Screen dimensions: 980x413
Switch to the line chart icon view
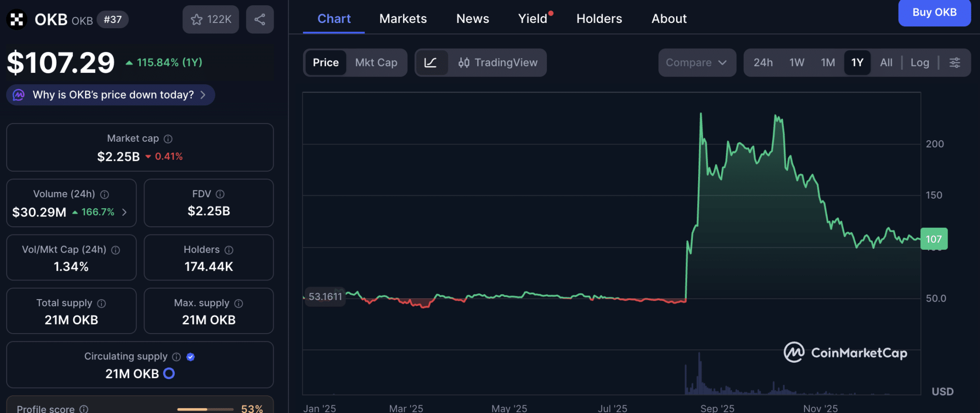pyautogui.click(x=431, y=63)
